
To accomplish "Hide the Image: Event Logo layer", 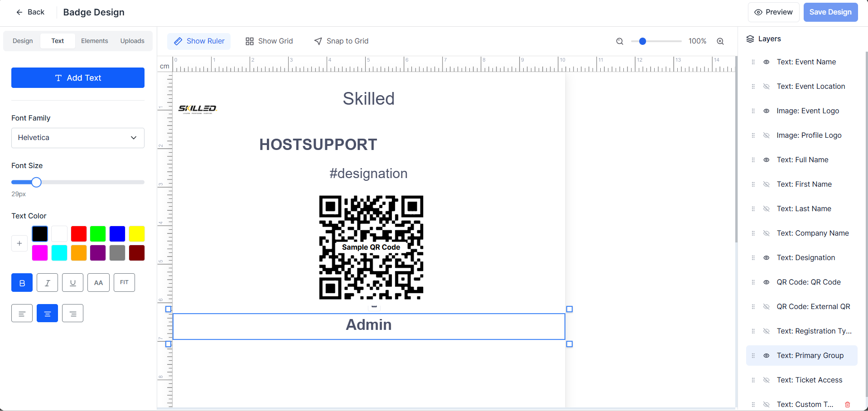I will (x=767, y=111).
